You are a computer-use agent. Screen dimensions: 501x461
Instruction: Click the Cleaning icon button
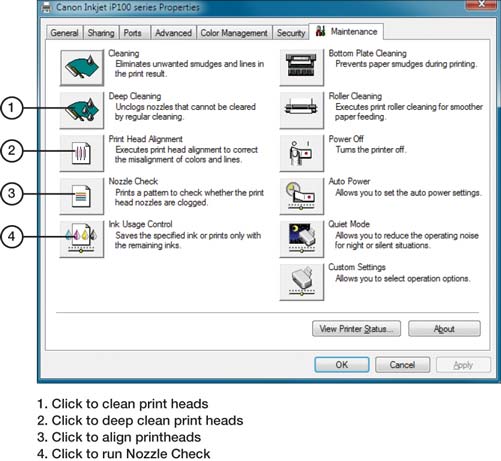(x=82, y=68)
